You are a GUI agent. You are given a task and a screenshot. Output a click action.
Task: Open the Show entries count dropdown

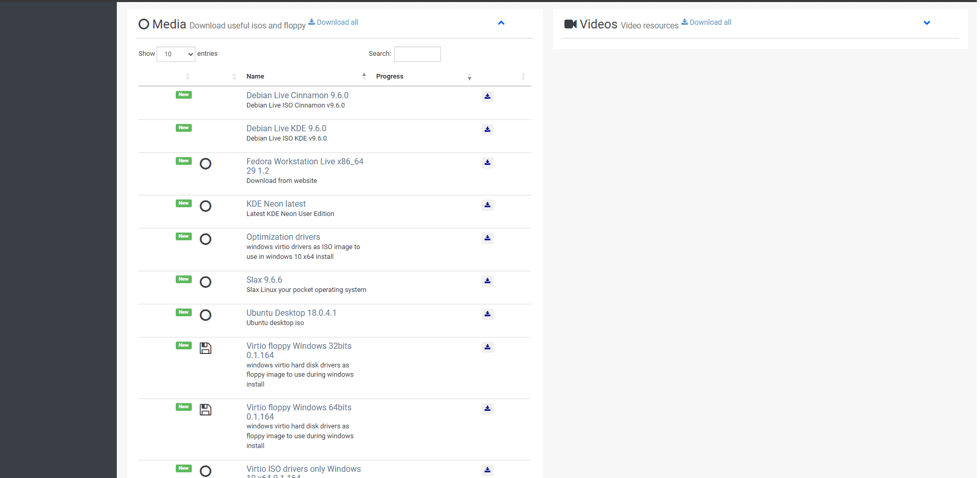(176, 54)
